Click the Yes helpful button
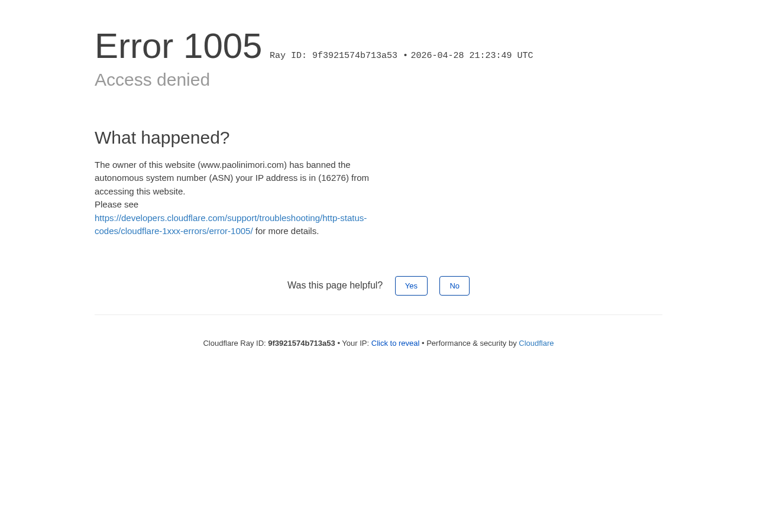The height and width of the screenshot is (532, 757). click(411, 286)
